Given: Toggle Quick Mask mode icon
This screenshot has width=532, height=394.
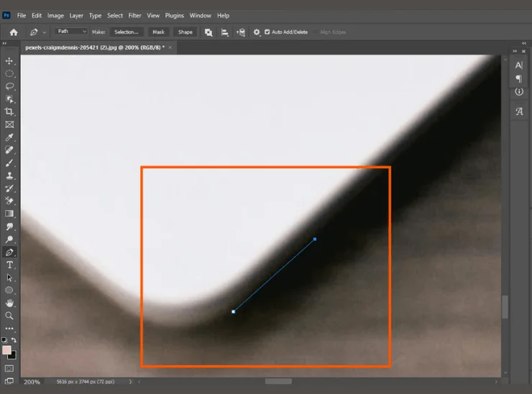Looking at the screenshot, I should click(9, 368).
